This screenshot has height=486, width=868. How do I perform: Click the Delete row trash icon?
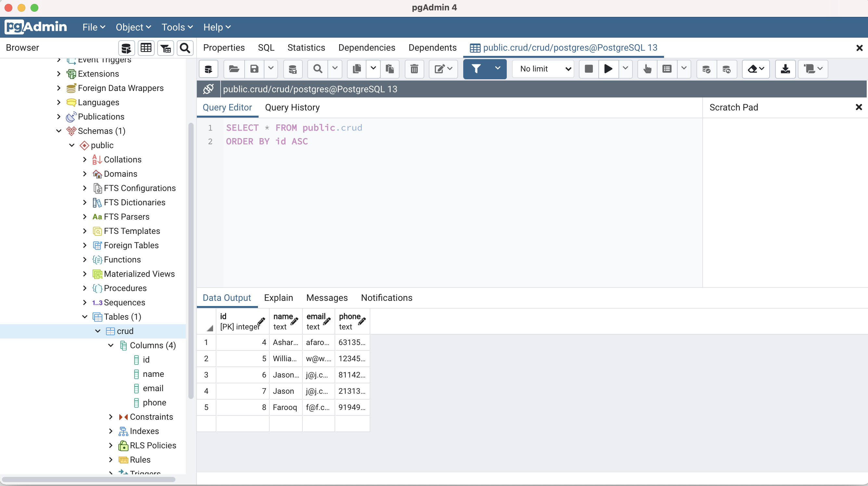pos(414,69)
